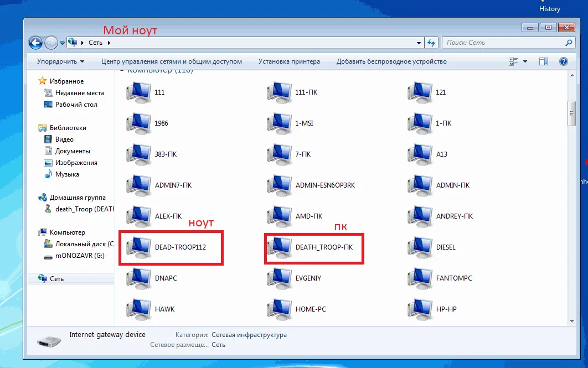Expand breadcrumb arrow after 'Сеть'
The image size is (588, 368).
109,43
